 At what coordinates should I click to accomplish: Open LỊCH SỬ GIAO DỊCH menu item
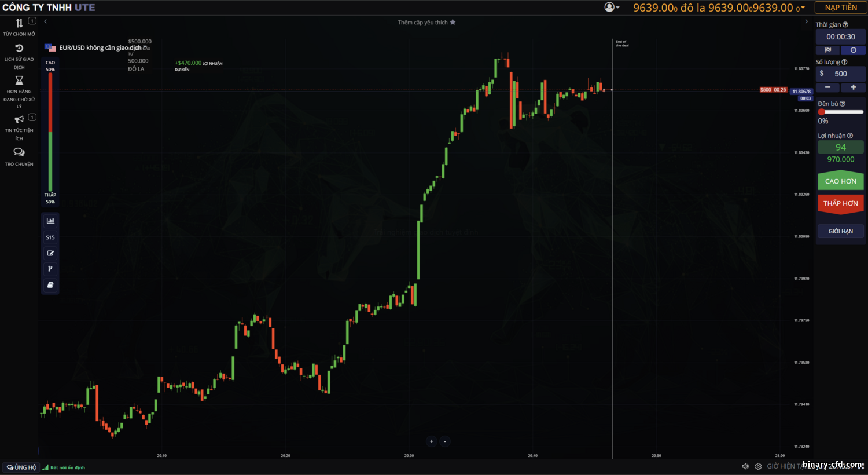pos(19,55)
